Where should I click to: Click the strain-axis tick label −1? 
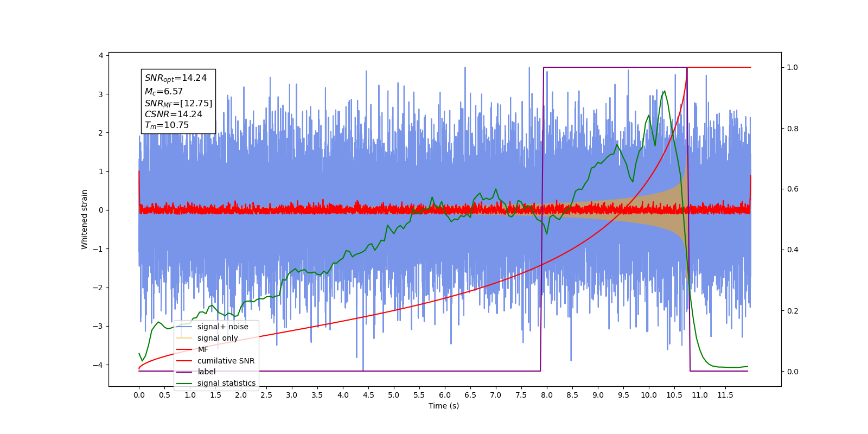[98, 249]
